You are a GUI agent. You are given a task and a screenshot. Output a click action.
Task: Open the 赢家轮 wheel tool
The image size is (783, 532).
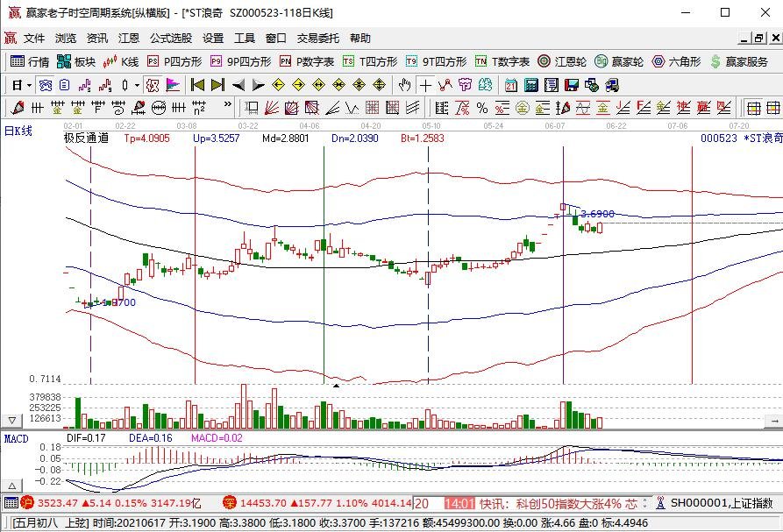coord(619,61)
